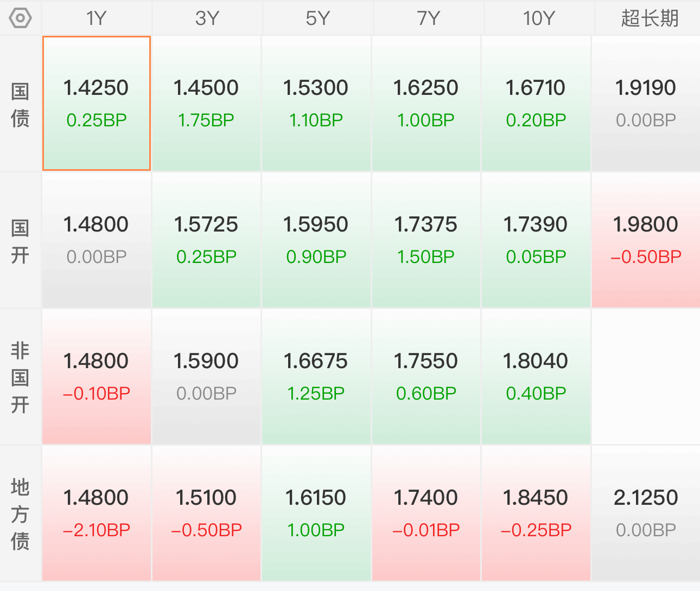This screenshot has width=700, height=591.
Task: Select the 国债 row label
Action: [x=20, y=104]
